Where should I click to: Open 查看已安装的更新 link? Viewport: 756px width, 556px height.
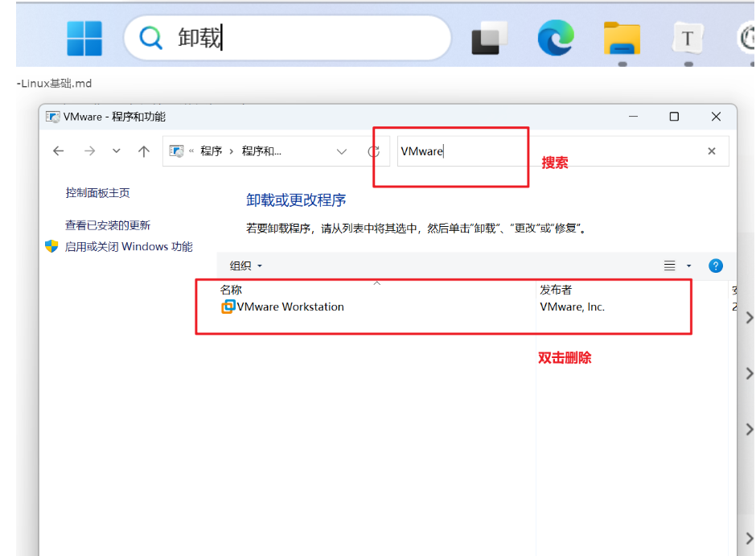click(x=108, y=225)
